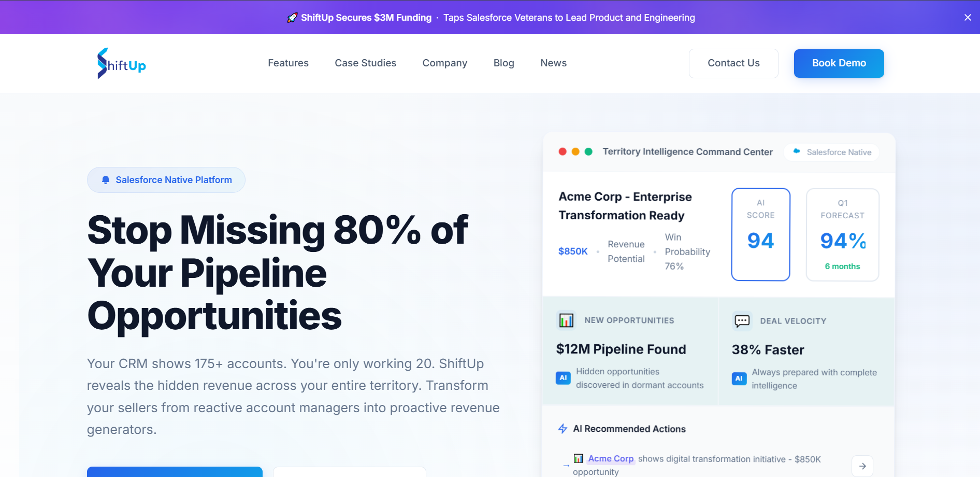Open the News section
Viewport: 980px width, 477px height.
[x=553, y=63]
